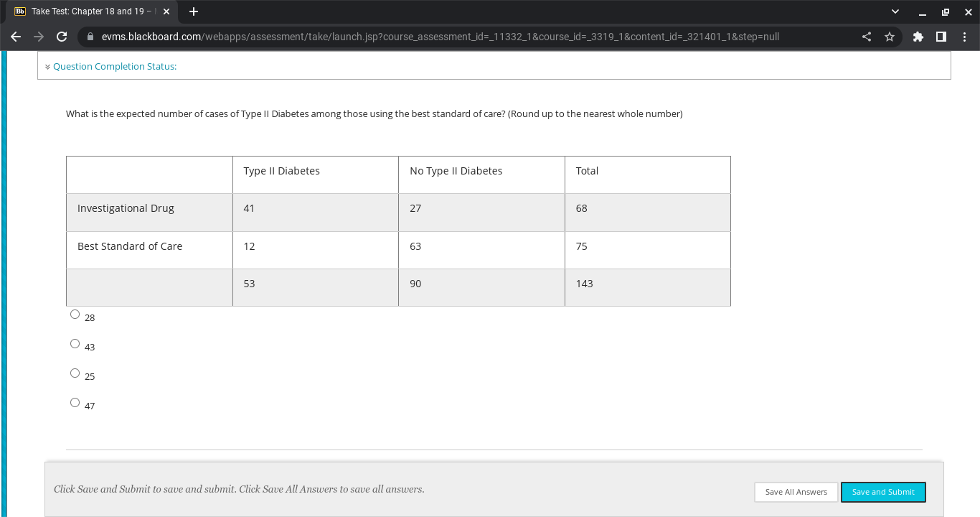Image resolution: width=980 pixels, height=517 pixels.
Task: Open Chrome's three-dot menu
Action: click(x=964, y=37)
